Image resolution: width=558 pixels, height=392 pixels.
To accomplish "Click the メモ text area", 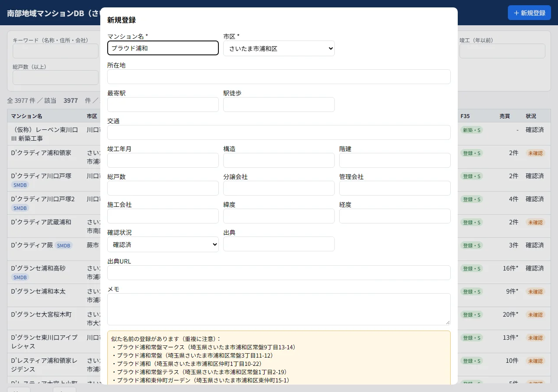I will pos(279,309).
